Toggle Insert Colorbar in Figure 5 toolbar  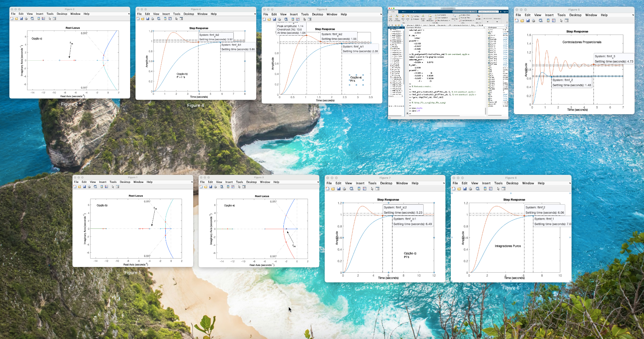[548, 20]
